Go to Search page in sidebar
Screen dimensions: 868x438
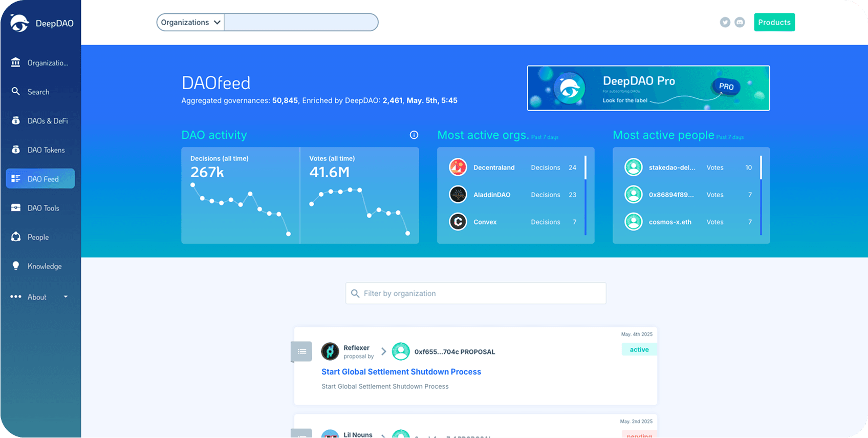click(x=40, y=92)
